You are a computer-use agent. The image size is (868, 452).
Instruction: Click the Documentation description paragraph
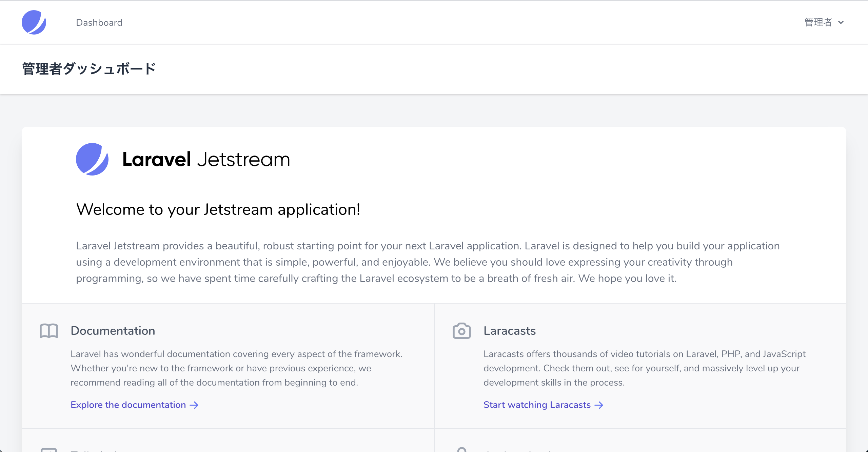[236, 368]
